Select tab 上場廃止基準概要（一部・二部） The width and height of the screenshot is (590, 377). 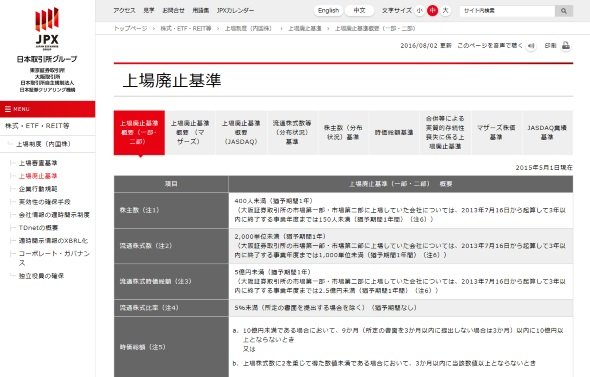click(139, 132)
